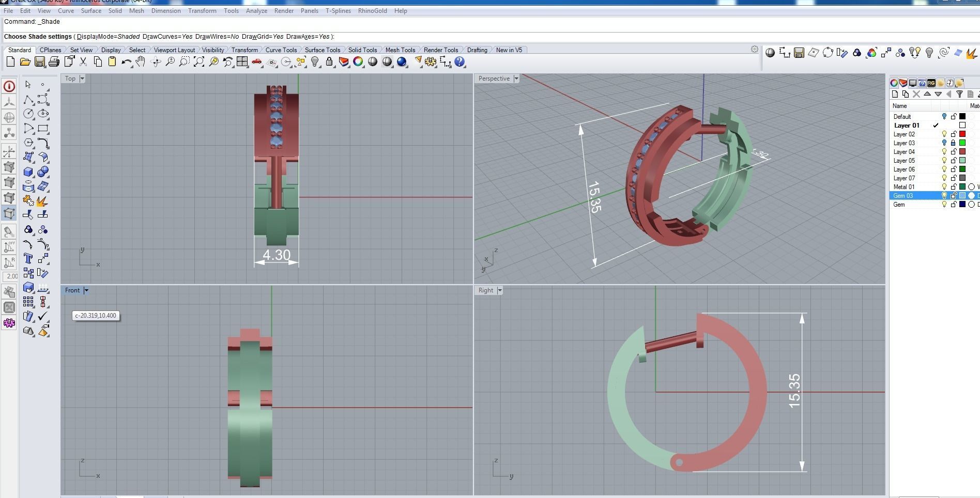Click the material circle of Metal 01 layer
Viewport: 980px width, 498px height.
971,187
